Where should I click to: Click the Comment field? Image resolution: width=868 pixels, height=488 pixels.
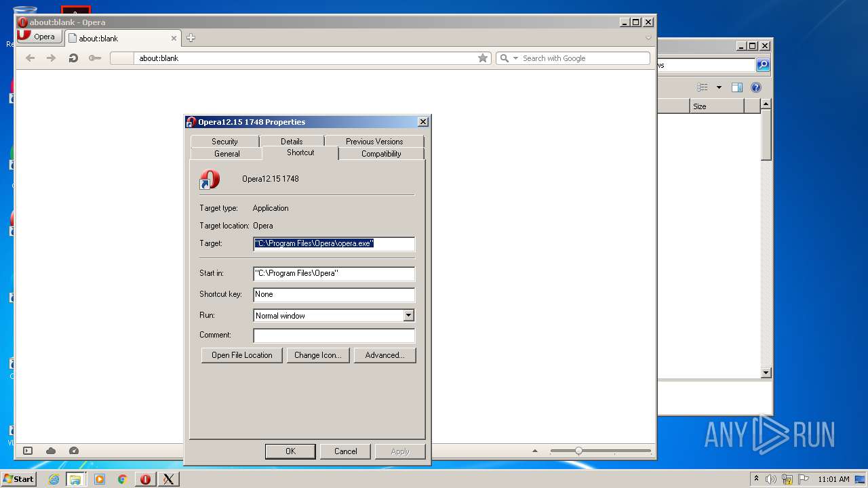[x=334, y=335]
